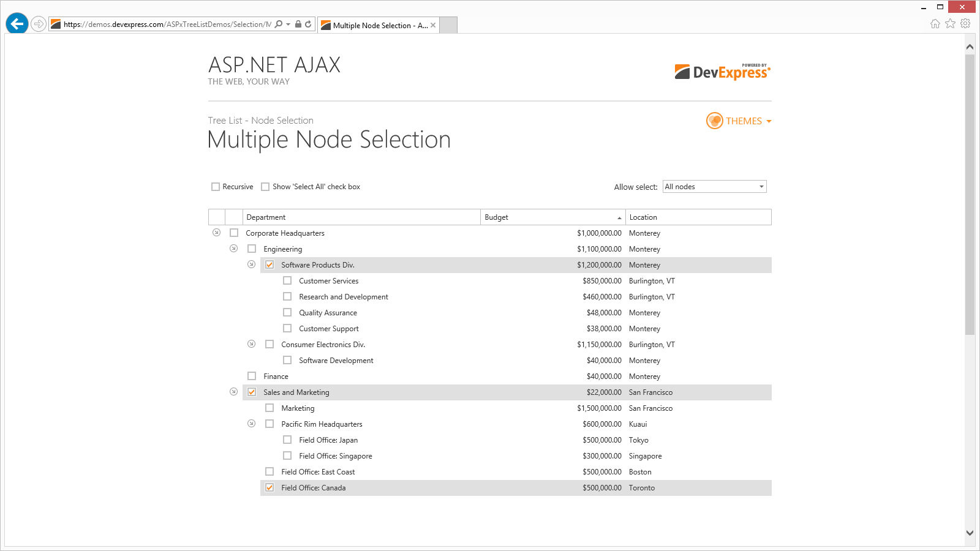Sort by the Department column header
The width and height of the screenshot is (980, 551).
[x=361, y=217]
